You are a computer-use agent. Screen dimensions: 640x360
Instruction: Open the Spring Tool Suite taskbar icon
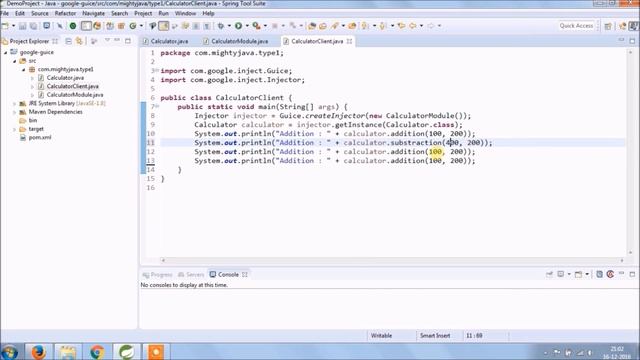coord(126,351)
